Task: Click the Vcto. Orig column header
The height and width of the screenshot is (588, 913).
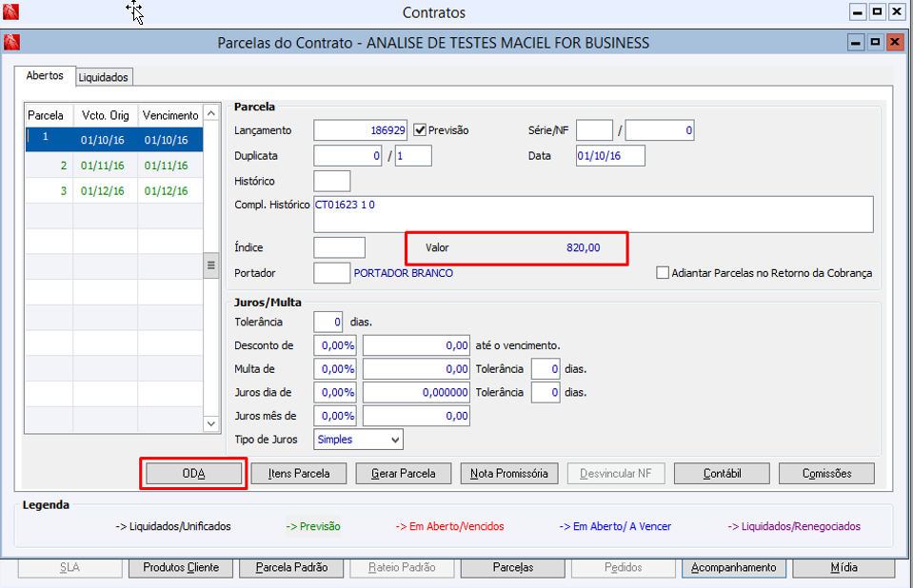Action: coord(106,115)
